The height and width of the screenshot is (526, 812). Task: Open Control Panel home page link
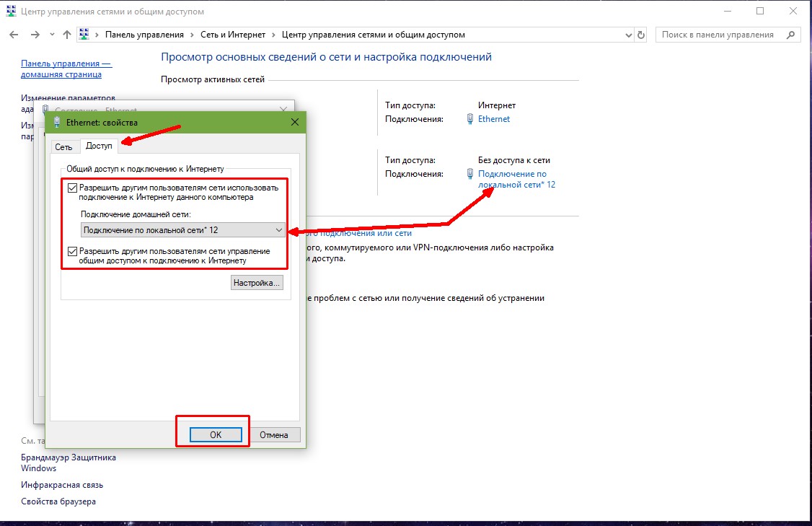click(66, 69)
